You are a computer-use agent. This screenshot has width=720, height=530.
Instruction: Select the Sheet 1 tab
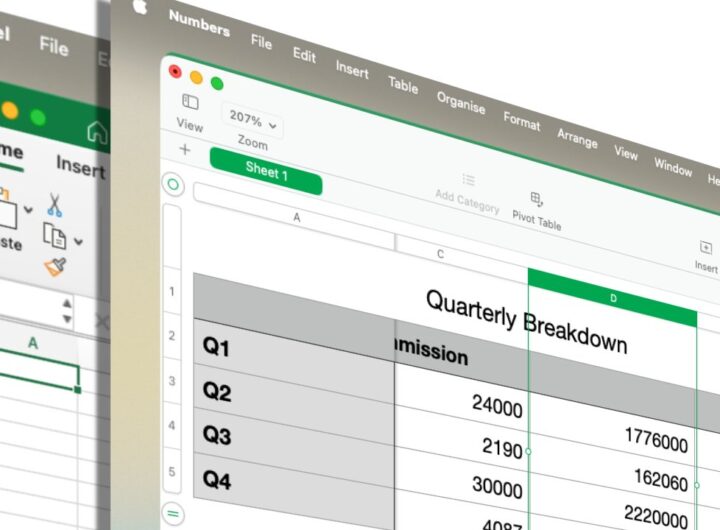(266, 171)
